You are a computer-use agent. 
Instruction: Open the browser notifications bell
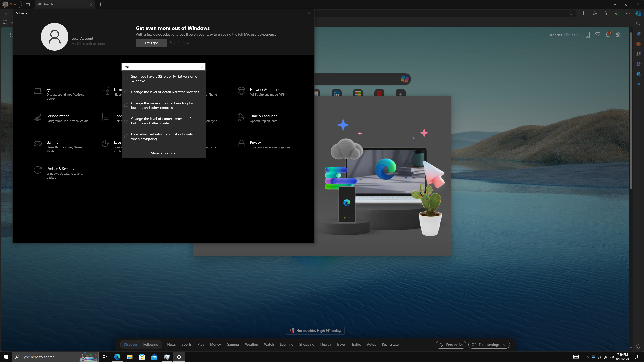coord(608,35)
